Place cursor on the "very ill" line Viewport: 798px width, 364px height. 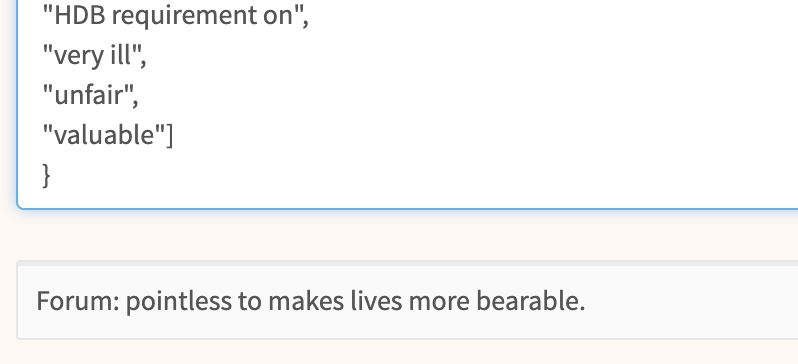tap(95, 56)
